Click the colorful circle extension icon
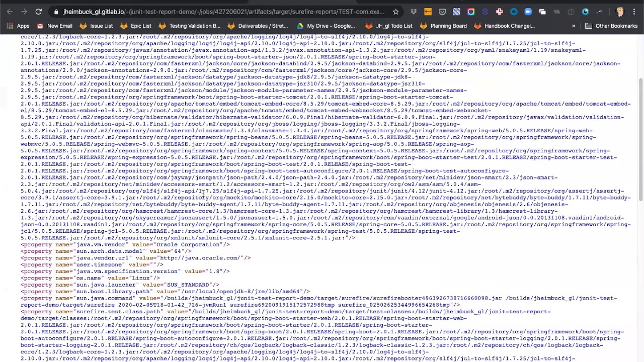This screenshot has width=644, height=362. point(471,12)
